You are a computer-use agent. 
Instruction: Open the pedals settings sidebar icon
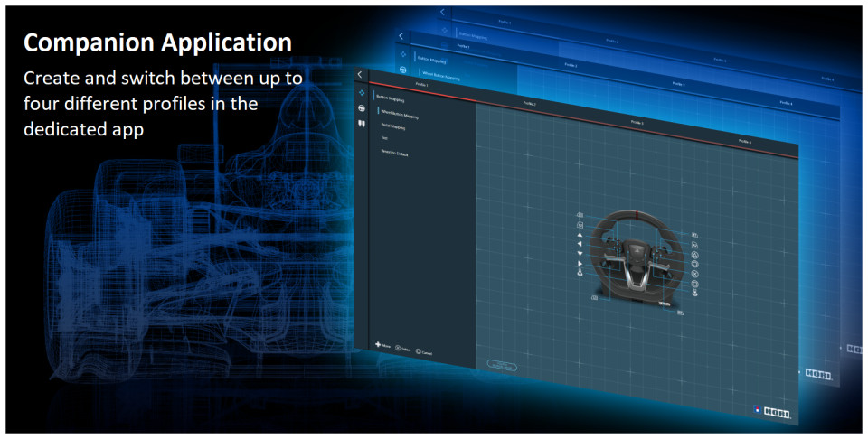pos(362,126)
